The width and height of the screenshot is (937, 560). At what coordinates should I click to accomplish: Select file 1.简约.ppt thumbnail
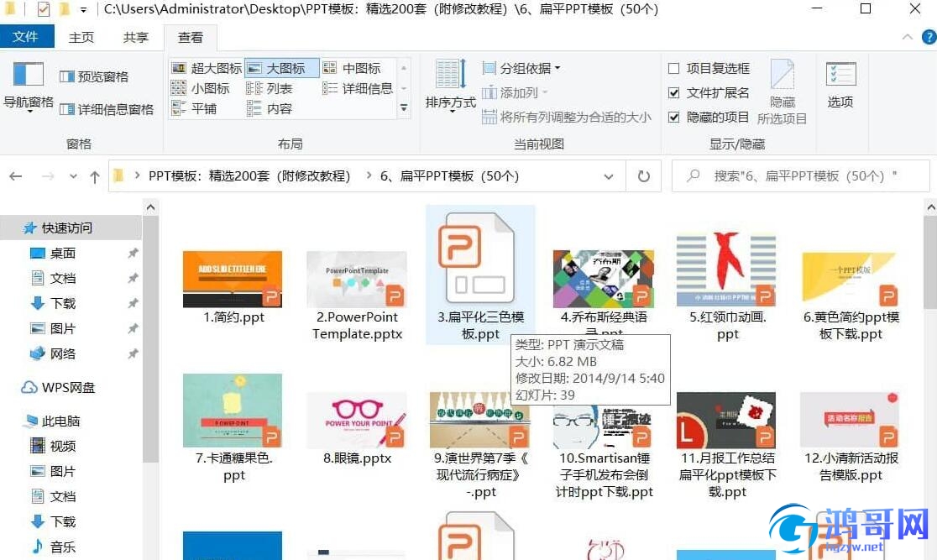(x=233, y=279)
